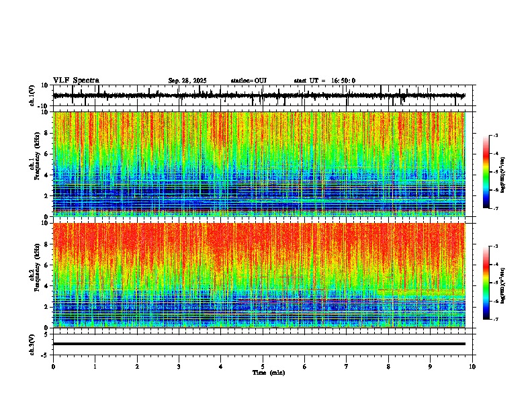Click the ch.3 flat voltage trace line
Screen dimensions: 532x411
259,344
